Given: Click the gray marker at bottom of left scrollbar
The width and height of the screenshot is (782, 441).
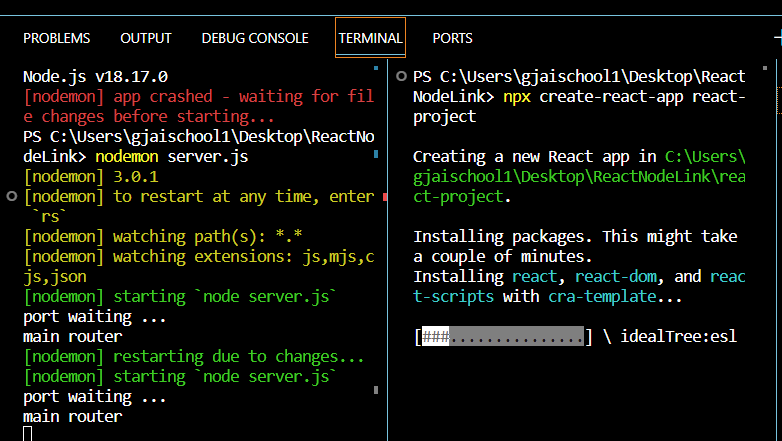Looking at the screenshot, I should pyautogui.click(x=376, y=390).
